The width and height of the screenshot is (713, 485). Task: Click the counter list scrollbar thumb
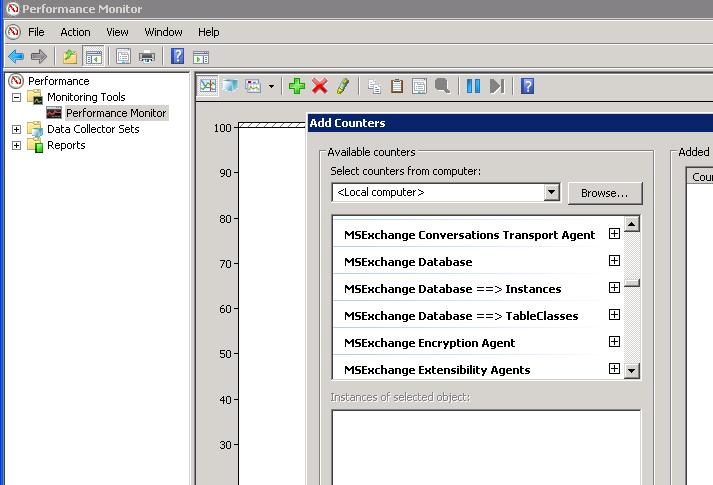pyautogui.click(x=632, y=283)
